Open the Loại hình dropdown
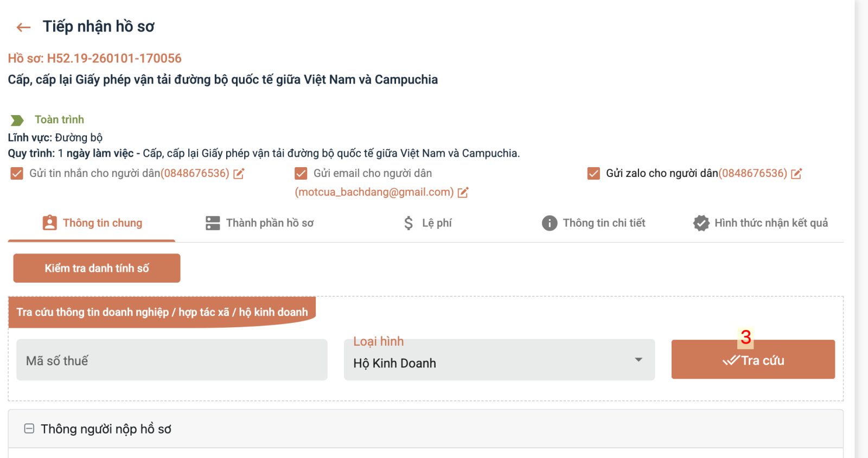868x458 pixels. tap(499, 360)
